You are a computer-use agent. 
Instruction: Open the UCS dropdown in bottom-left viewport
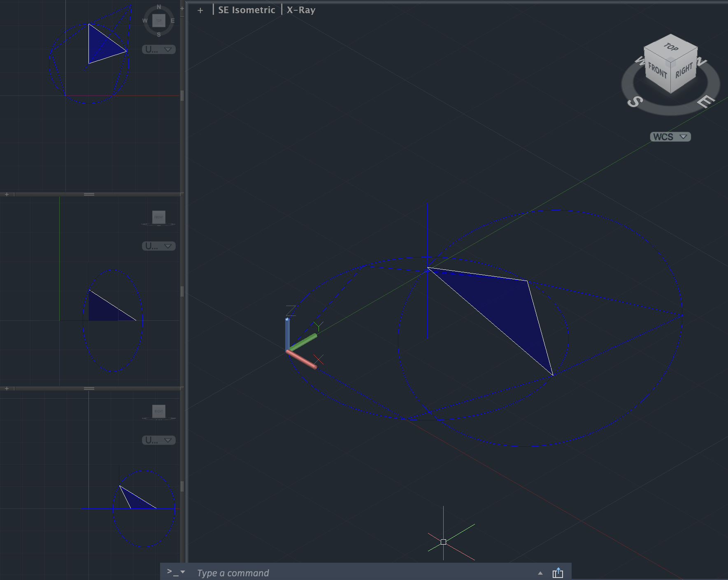159,440
